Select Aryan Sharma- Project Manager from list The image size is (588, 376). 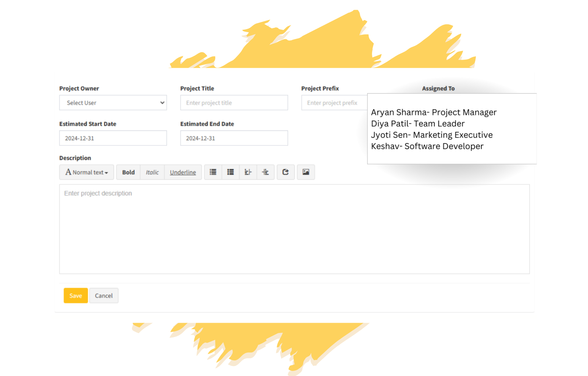[434, 112]
